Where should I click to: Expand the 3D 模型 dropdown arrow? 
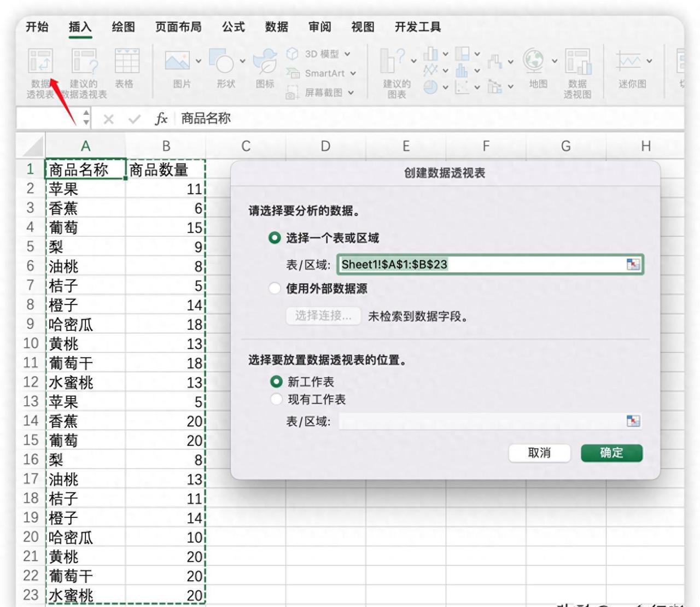(x=347, y=54)
